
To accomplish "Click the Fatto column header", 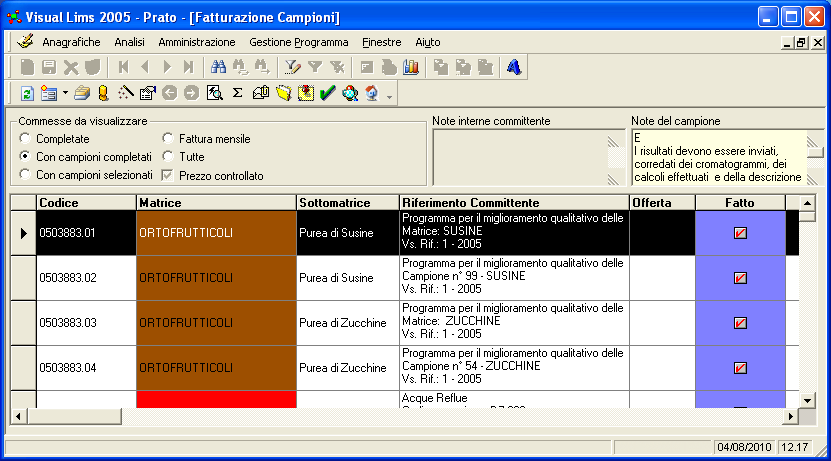I will [740, 202].
